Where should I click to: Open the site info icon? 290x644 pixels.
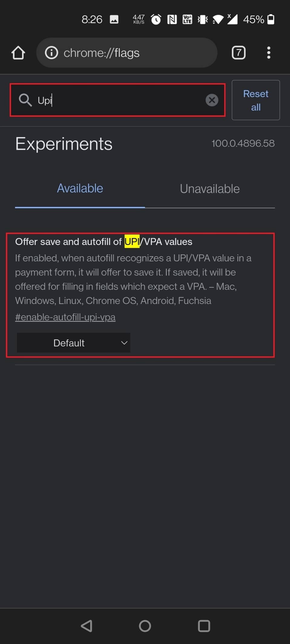click(x=51, y=53)
